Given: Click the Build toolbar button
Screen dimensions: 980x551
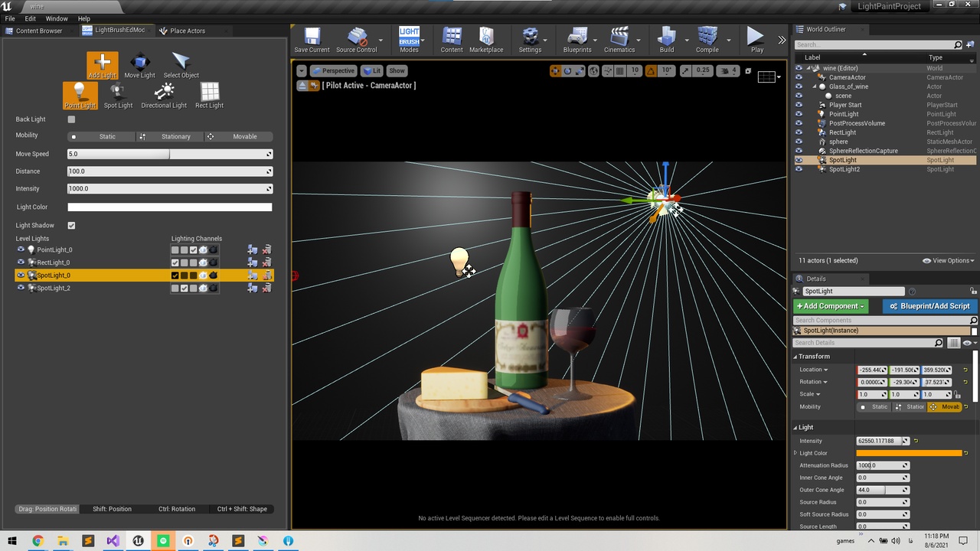Looking at the screenshot, I should (x=667, y=41).
